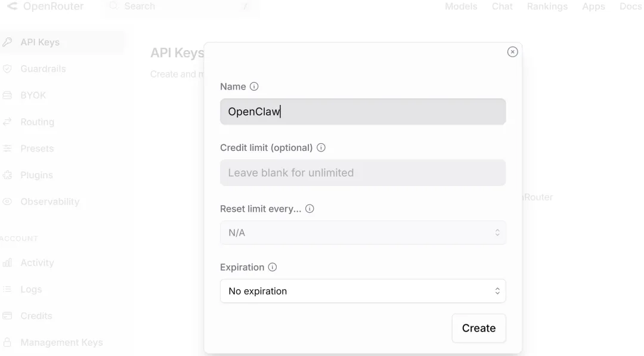Click the Plugins puzzle icon

coord(8,175)
